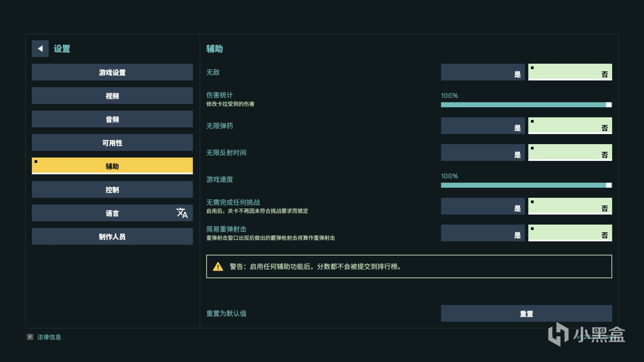Screen dimensions: 644x362
Task: Open 法律信息 link
Action: 49,337
